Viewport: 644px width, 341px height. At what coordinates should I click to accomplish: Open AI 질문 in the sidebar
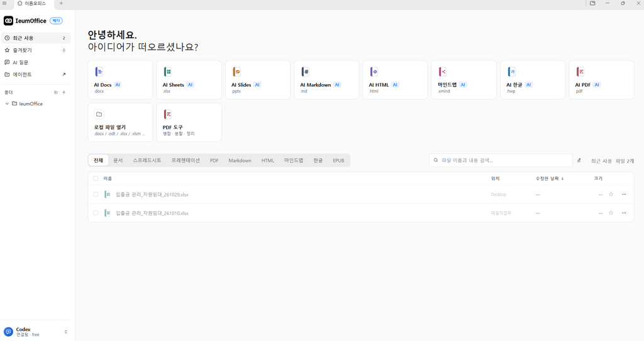coord(36,62)
